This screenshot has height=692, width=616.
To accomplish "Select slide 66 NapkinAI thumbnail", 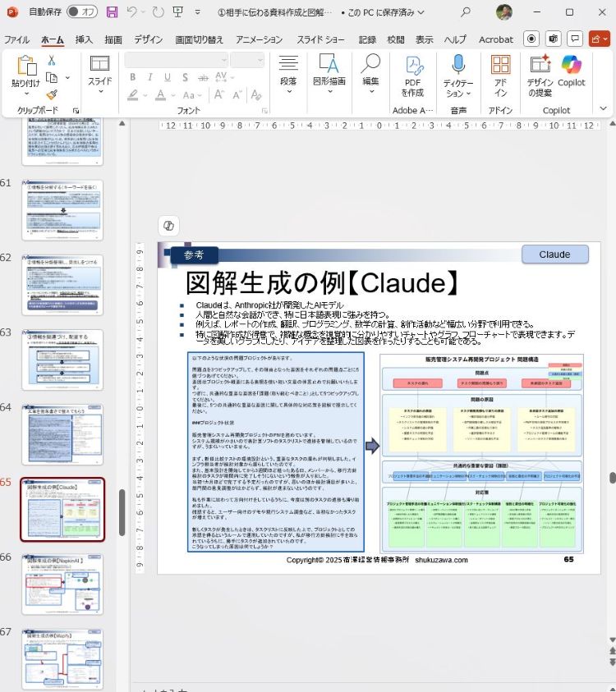I will click(x=62, y=584).
